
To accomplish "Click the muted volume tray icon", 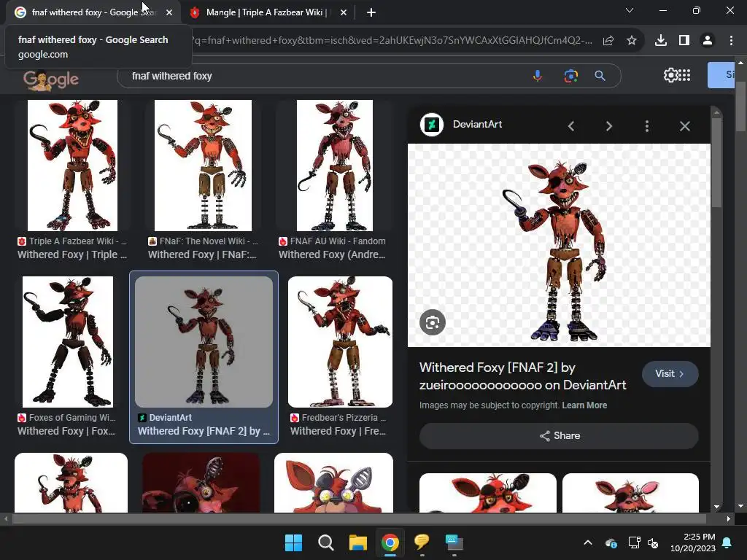I will pos(653,542).
